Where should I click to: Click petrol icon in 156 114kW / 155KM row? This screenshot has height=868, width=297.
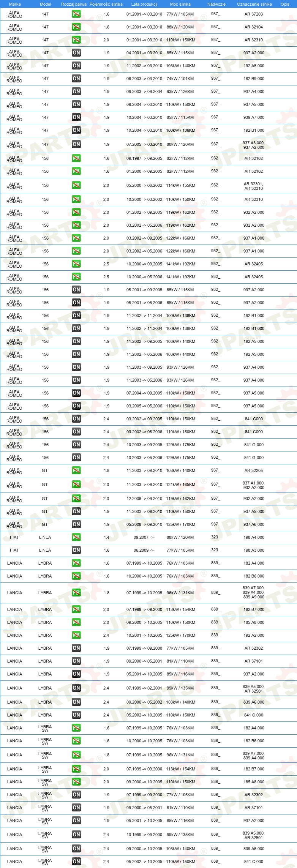76,185
